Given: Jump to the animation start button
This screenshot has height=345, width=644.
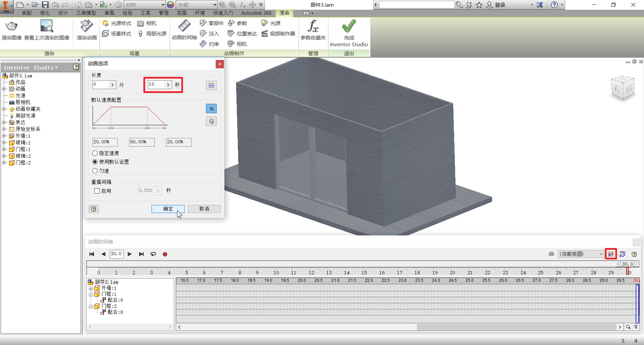Looking at the screenshot, I should pyautogui.click(x=92, y=254).
